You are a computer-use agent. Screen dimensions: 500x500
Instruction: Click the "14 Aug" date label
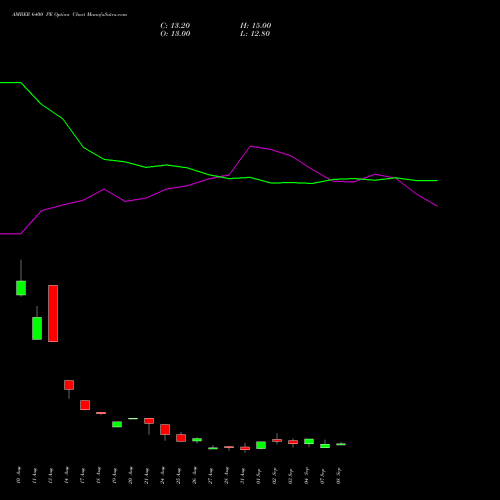(x=66, y=475)
